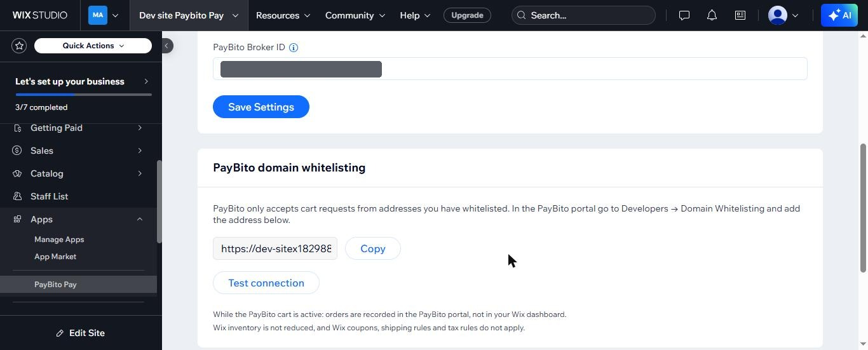This screenshot has height=350, width=868.
Task: Click Test connection
Action: pyautogui.click(x=266, y=283)
